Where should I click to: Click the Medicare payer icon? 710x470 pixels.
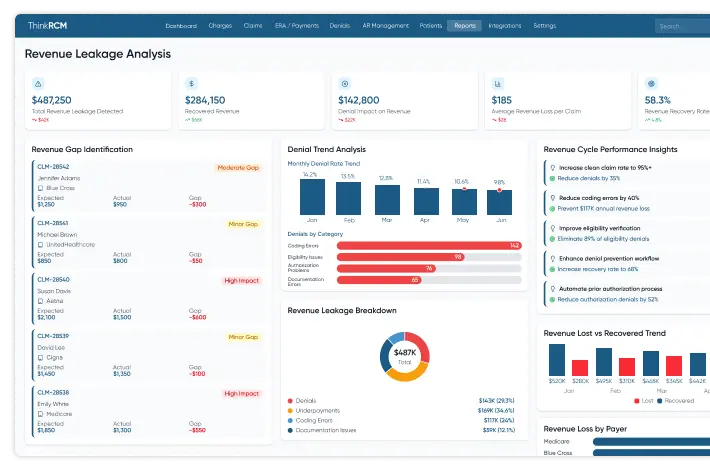tap(41, 414)
